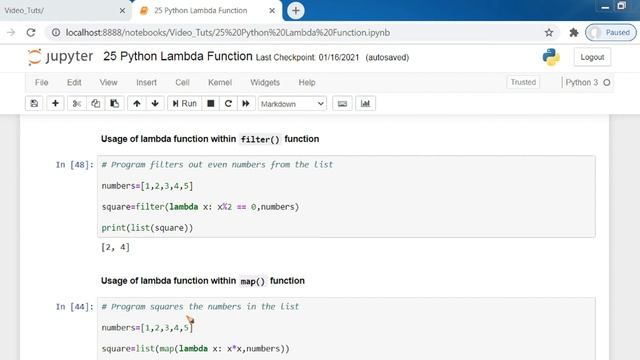Click the Python logo icon
Screen dimensions: 640x360
(x=551, y=57)
